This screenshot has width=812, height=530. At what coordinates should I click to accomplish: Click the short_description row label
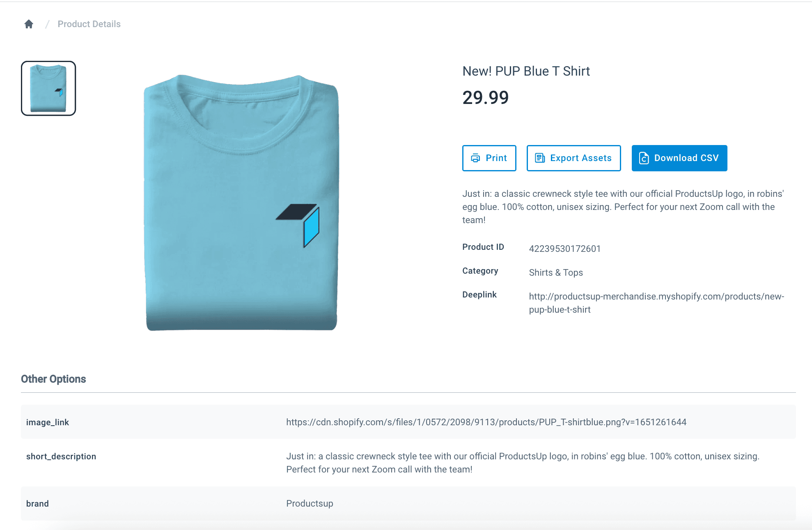pyautogui.click(x=61, y=456)
